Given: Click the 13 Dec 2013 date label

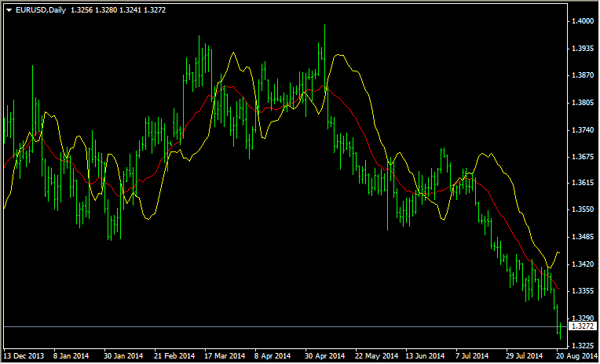Looking at the screenshot, I should tap(24, 356).
